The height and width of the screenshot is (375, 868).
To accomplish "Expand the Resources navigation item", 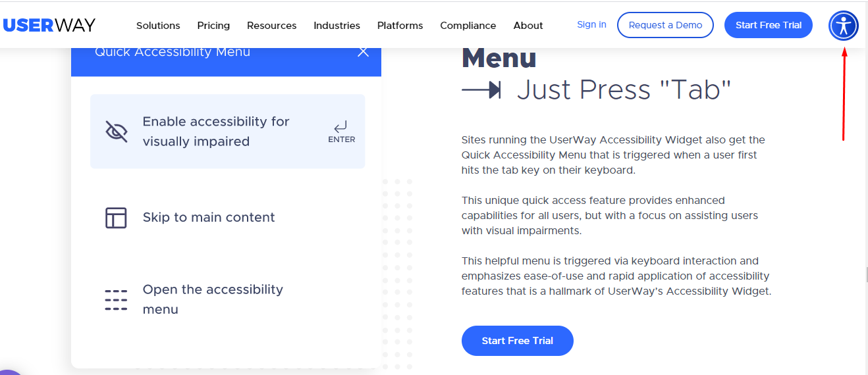I will tap(271, 26).
